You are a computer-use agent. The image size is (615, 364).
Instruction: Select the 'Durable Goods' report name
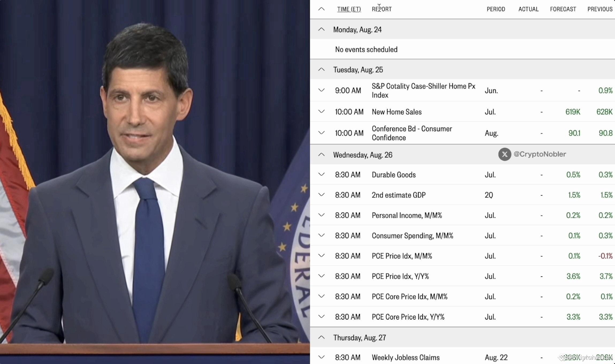point(394,175)
